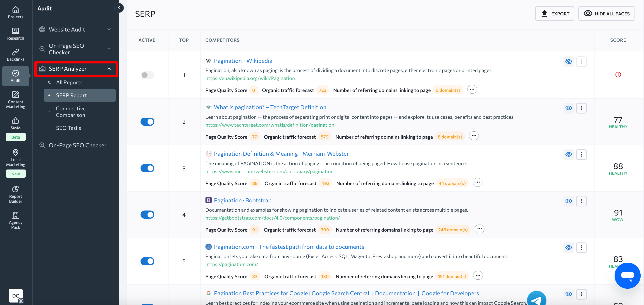The width and height of the screenshot is (644, 305).
Task: Expand more metrics for TechTarget result
Action: (474, 136)
